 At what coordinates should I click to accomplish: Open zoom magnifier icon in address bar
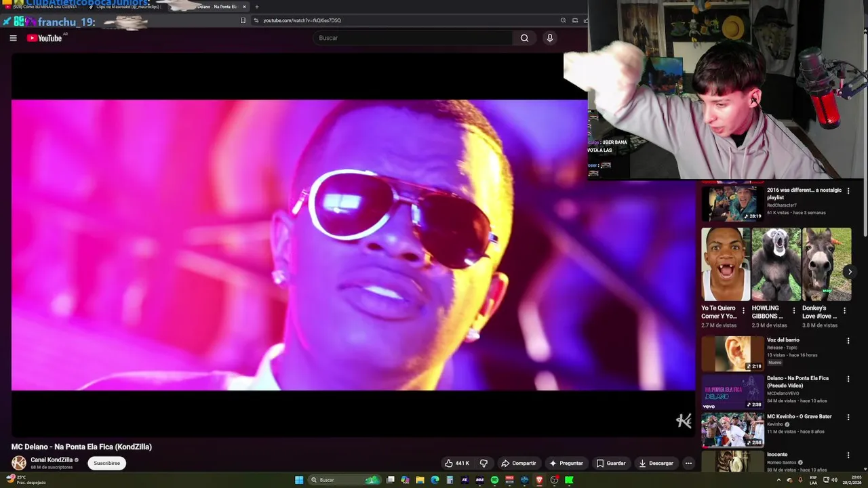pos(564,20)
